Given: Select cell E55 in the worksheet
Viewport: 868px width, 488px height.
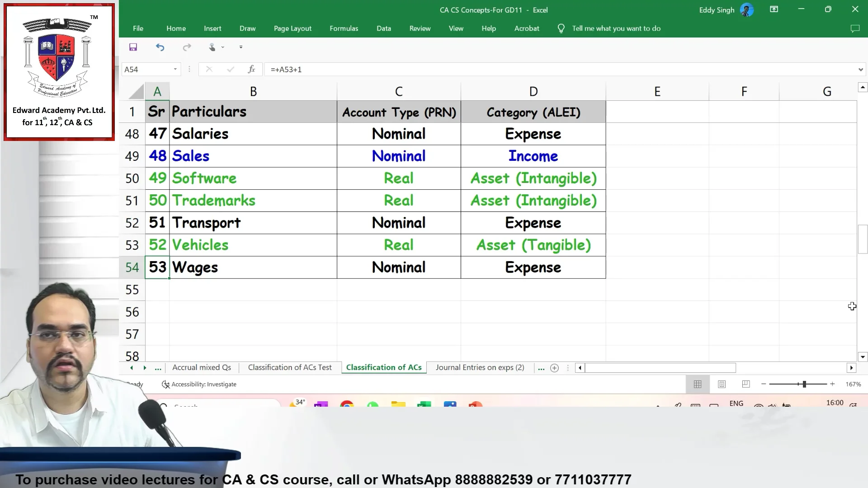Looking at the screenshot, I should pos(657,289).
